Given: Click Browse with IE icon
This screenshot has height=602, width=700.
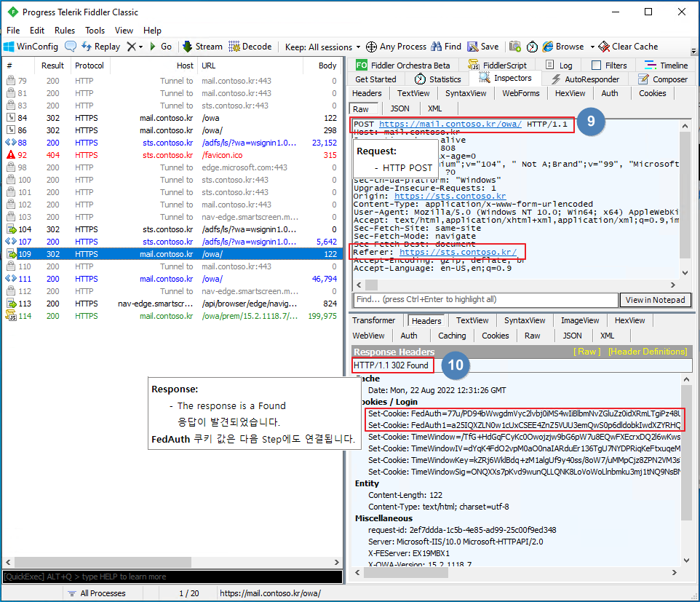Looking at the screenshot, I should coord(563,47).
